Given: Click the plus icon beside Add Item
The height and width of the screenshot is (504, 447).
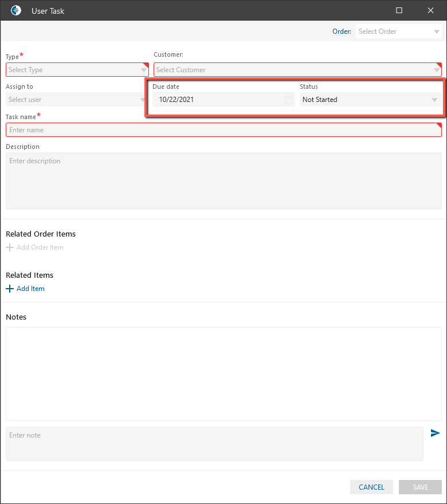Looking at the screenshot, I should pos(9,289).
